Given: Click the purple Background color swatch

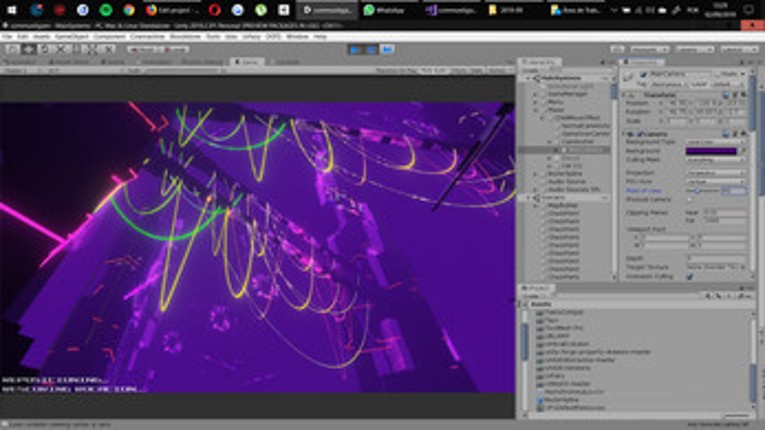Looking at the screenshot, I should [711, 151].
